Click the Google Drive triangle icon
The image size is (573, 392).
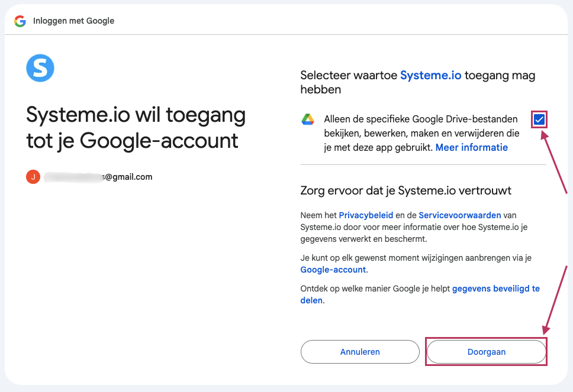pos(307,120)
